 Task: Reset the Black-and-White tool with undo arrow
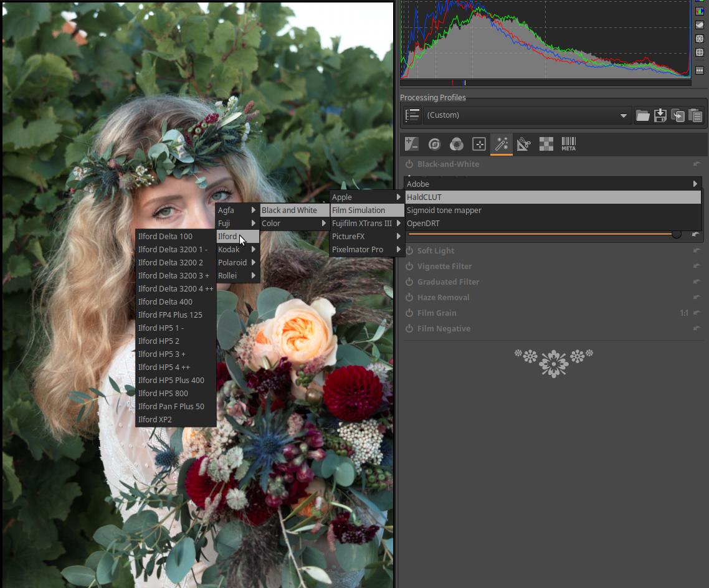(697, 164)
